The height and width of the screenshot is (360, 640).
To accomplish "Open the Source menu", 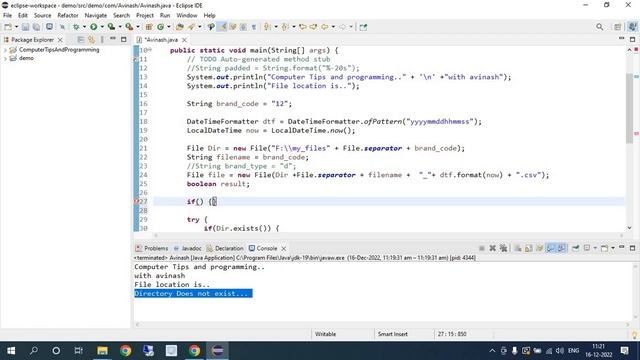I will pyautogui.click(x=42, y=16).
